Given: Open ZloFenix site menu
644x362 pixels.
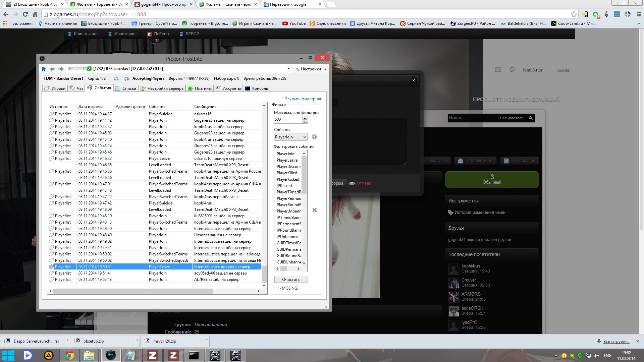Looking at the screenshot, I should click(x=158, y=34).
